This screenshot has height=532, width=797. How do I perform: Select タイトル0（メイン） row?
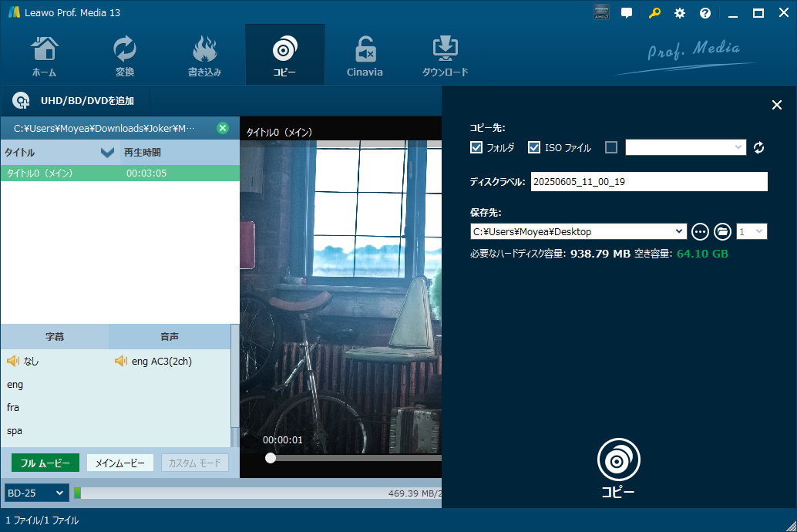[x=120, y=173]
